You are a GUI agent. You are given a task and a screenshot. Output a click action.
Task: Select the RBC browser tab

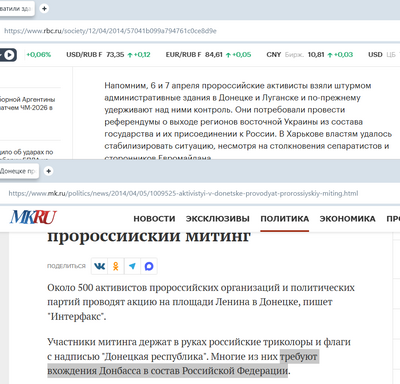click(17, 8)
